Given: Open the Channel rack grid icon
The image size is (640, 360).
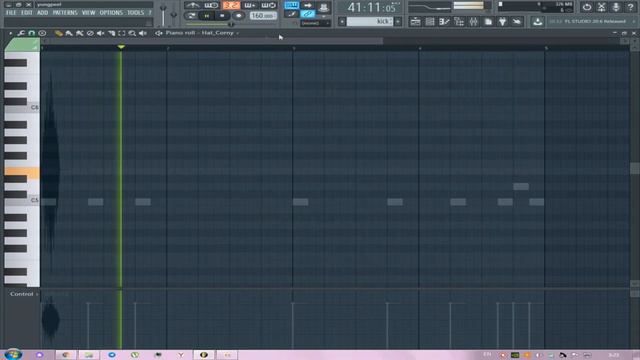Looking at the screenshot, I should pyautogui.click(x=430, y=22).
